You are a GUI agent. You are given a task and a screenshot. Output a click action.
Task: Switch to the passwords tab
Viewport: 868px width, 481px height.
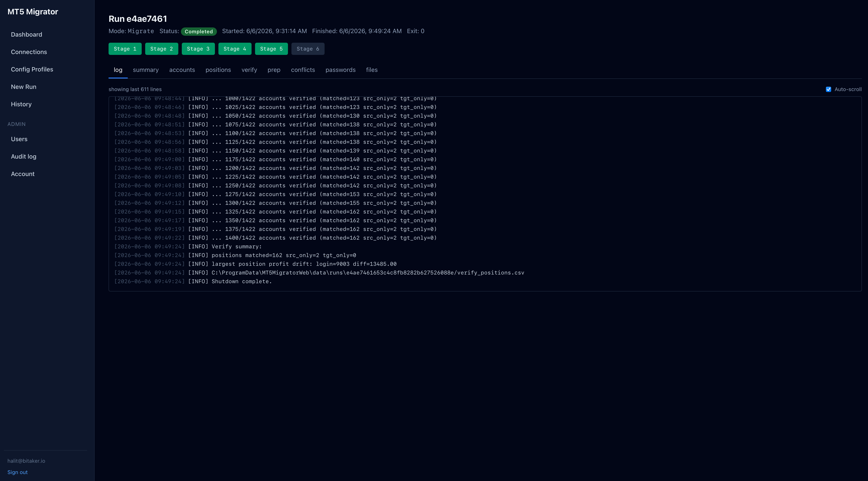coord(341,70)
